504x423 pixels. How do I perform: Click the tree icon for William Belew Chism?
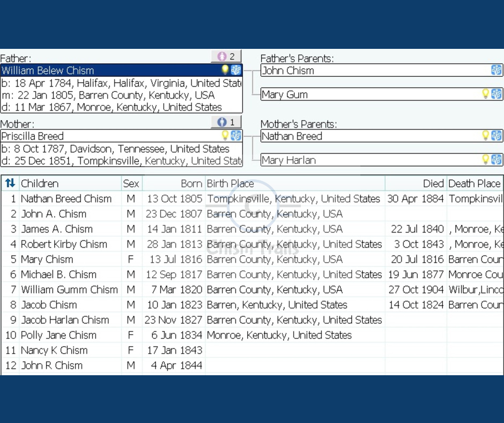coord(235,69)
